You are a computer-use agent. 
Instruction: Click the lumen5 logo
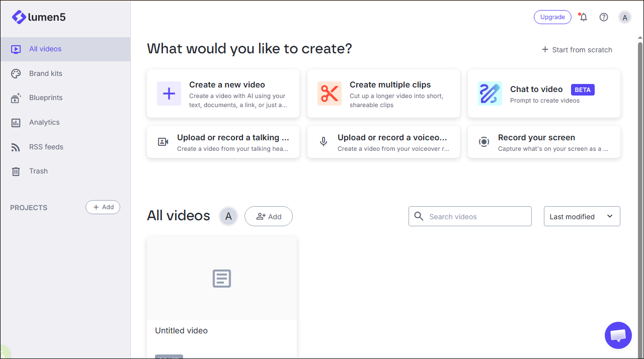click(39, 17)
